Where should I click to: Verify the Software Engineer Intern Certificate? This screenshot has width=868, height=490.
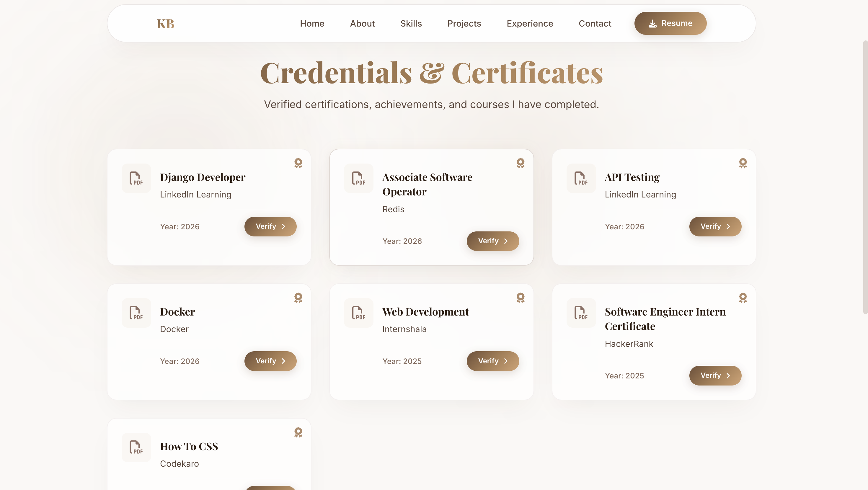click(x=715, y=375)
